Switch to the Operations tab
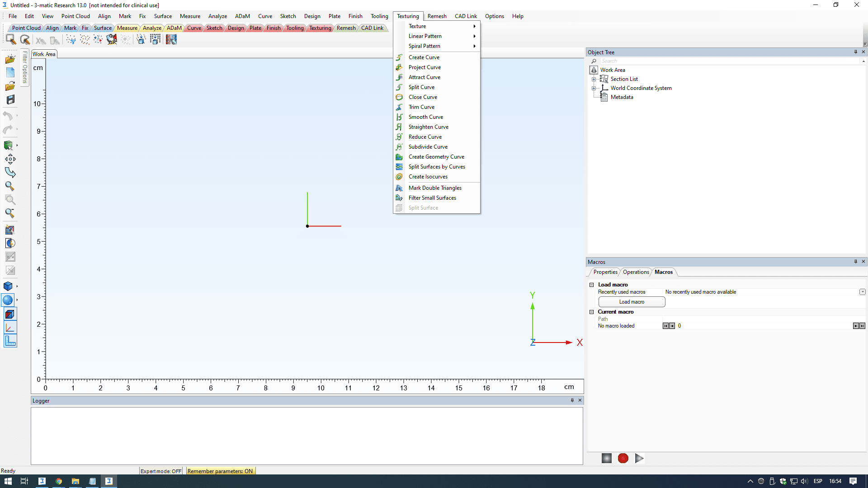Viewport: 868px width, 488px height. [636, 272]
